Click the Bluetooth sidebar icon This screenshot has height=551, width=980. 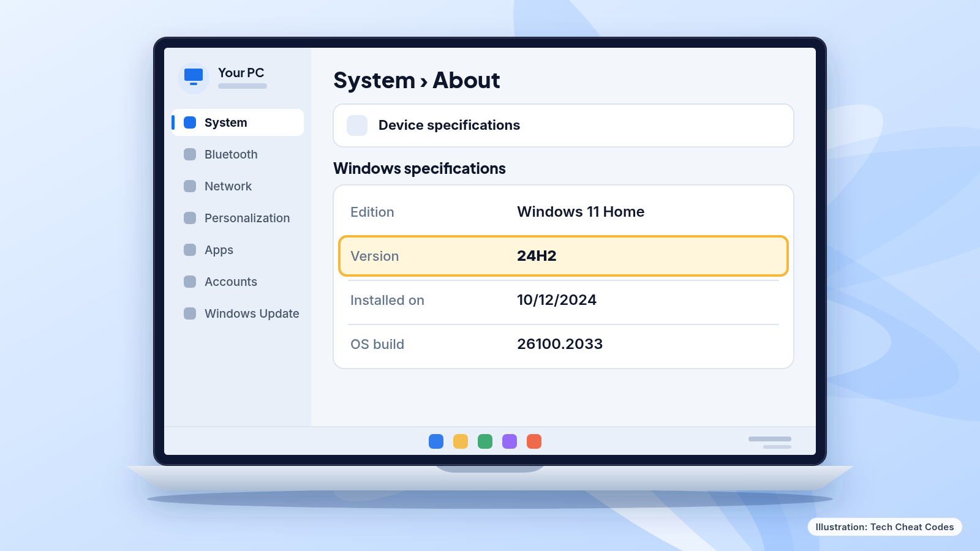coord(190,154)
